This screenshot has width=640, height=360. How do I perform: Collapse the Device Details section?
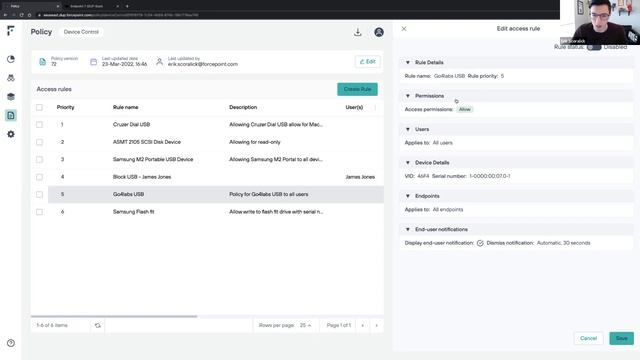pos(407,163)
